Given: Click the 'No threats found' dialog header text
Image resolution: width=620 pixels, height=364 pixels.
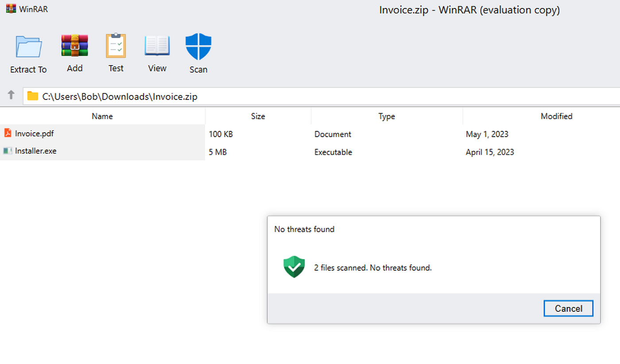Looking at the screenshot, I should click(x=304, y=229).
